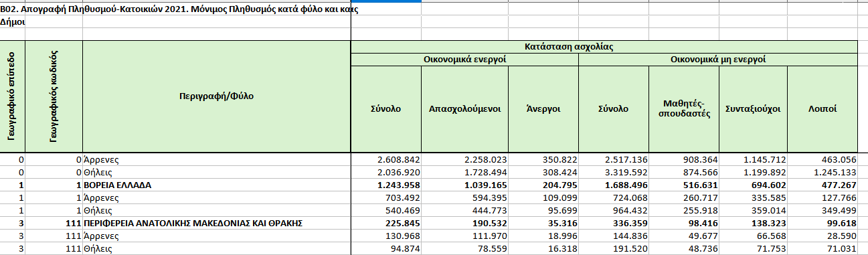The image size is (868, 255).
Task: Select the bold value 190.532
Action: (x=465, y=224)
